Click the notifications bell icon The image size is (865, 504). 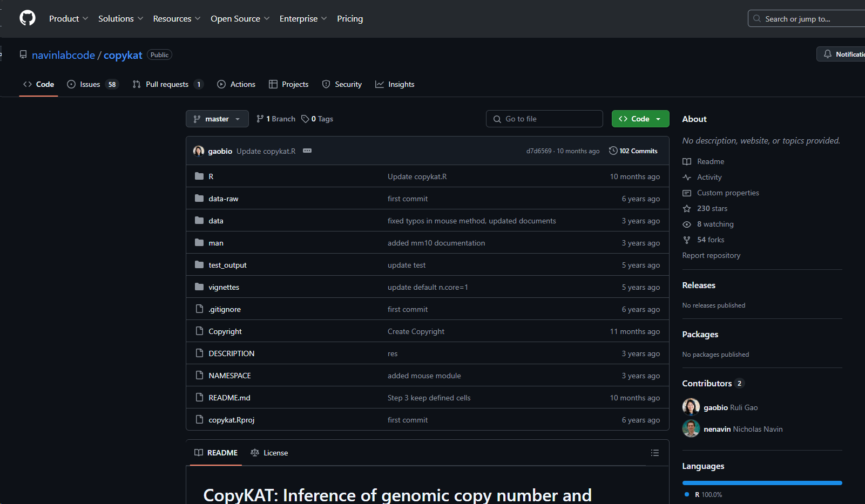[x=828, y=54]
